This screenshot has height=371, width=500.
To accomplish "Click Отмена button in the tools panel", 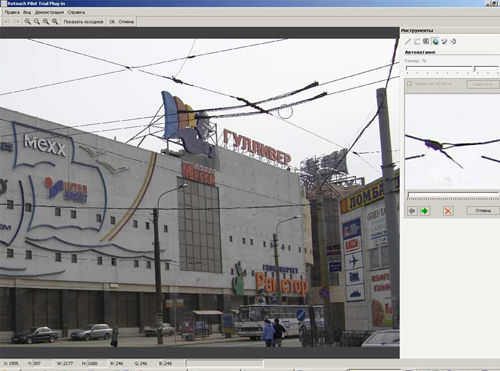I will pyautogui.click(x=483, y=211).
